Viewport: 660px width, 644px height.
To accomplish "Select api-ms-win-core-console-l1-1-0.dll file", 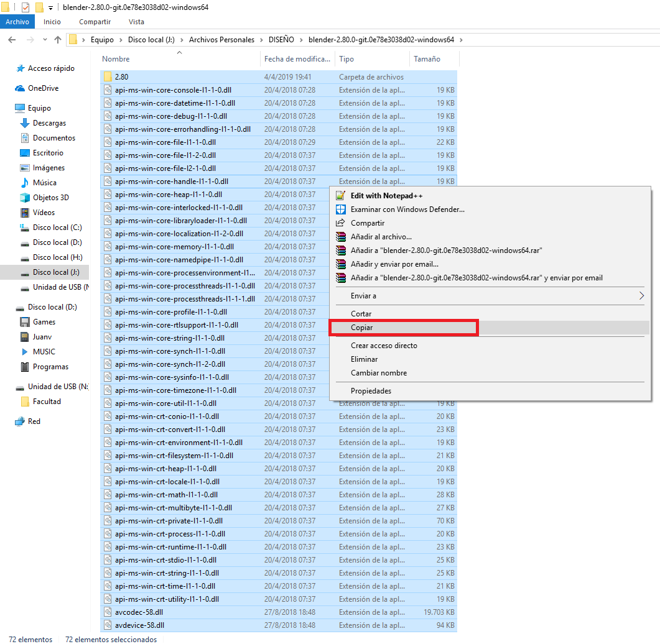I will pos(279,90).
